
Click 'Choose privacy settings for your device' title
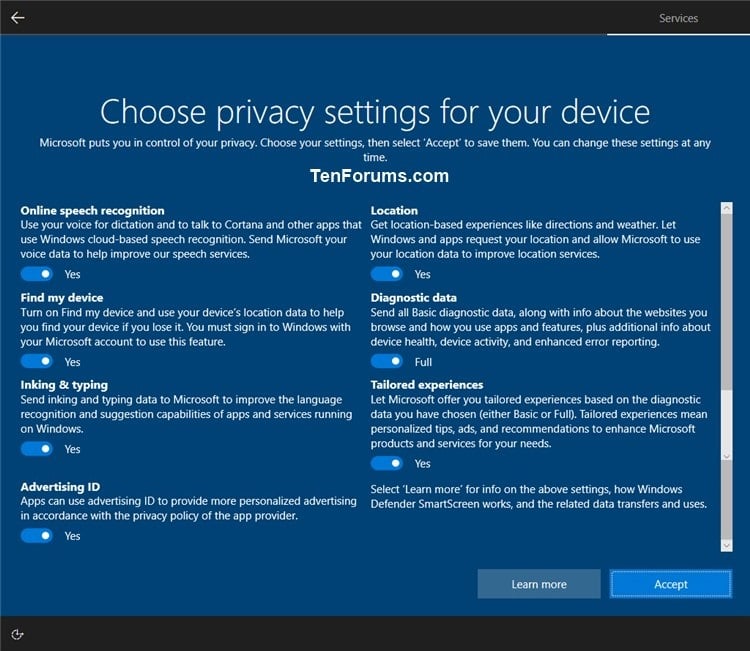[x=375, y=112]
